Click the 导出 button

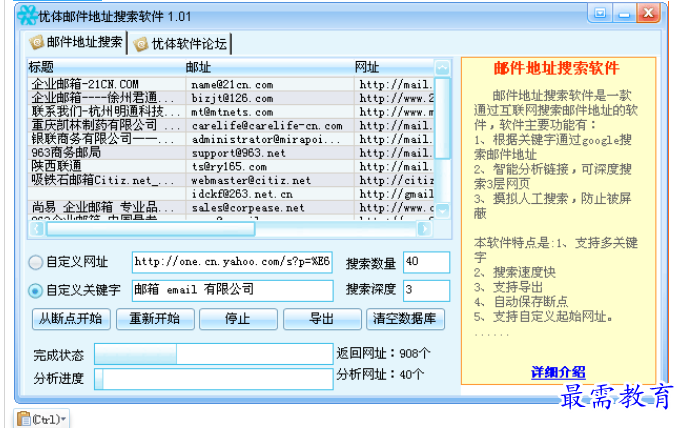coord(322,319)
